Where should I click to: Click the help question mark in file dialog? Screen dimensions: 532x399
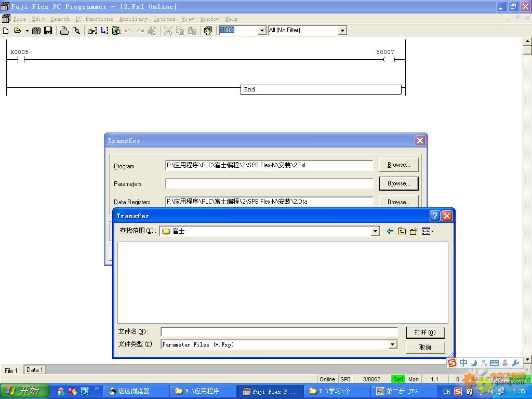point(435,216)
